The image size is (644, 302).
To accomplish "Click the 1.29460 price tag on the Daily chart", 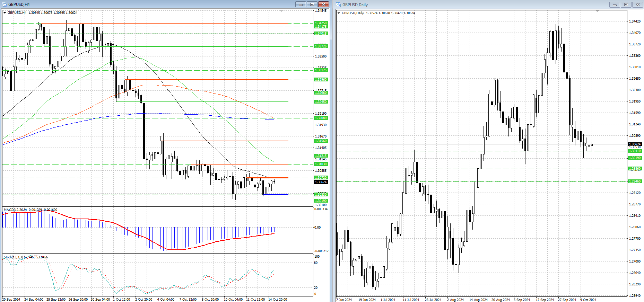I will pyautogui.click(x=635, y=181).
